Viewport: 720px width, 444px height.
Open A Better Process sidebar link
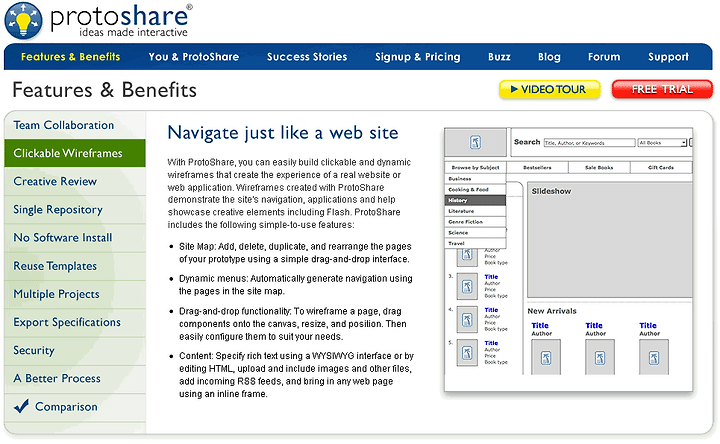point(75,379)
